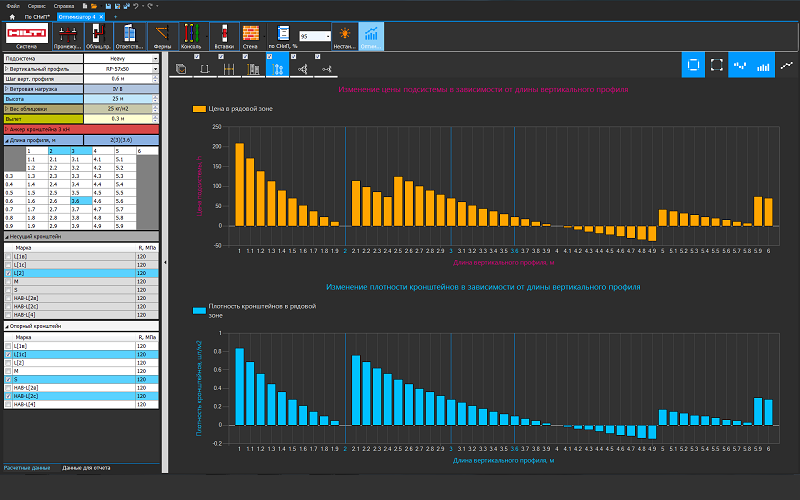This screenshot has width=800, height=500.
Task: Switch to the По СНиП tab
Action: coord(37,17)
